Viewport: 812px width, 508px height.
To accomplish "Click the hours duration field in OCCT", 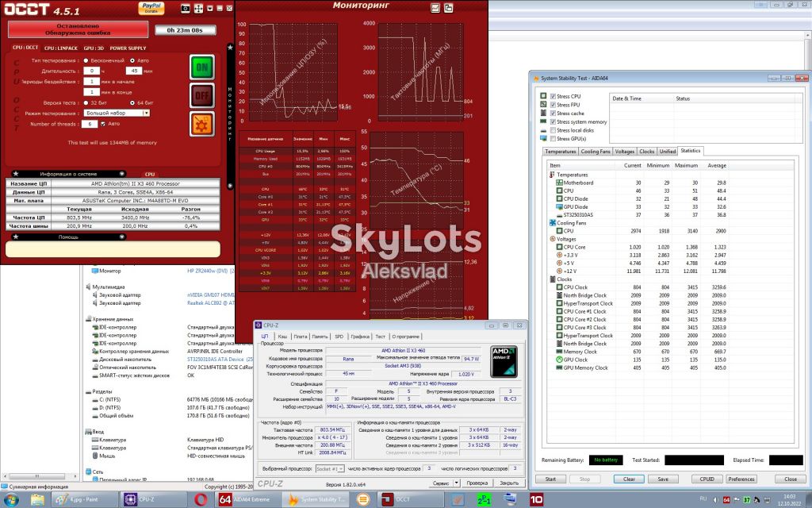I will pyautogui.click(x=92, y=71).
